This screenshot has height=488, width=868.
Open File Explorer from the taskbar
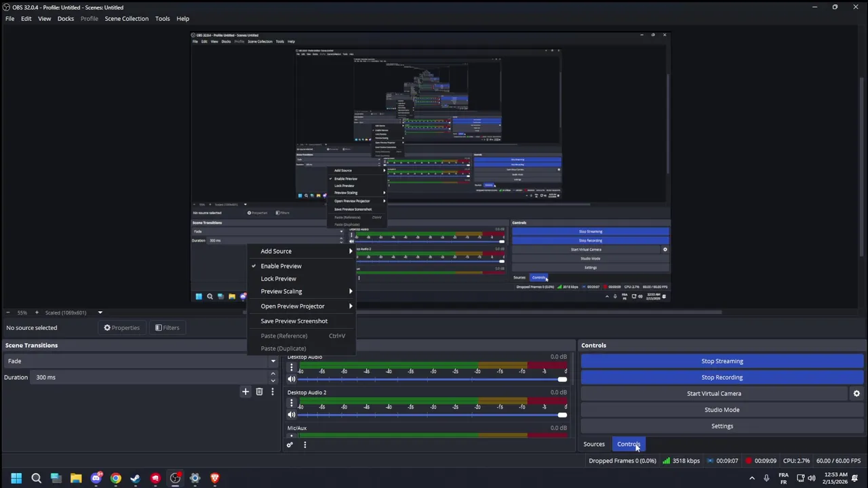(x=76, y=479)
